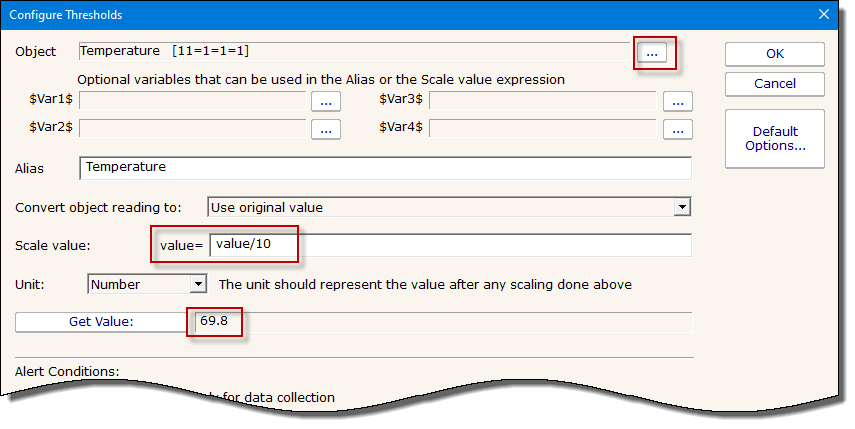Expand the Convert object reading dropdown
Screen dimensions: 855x429
click(682, 207)
